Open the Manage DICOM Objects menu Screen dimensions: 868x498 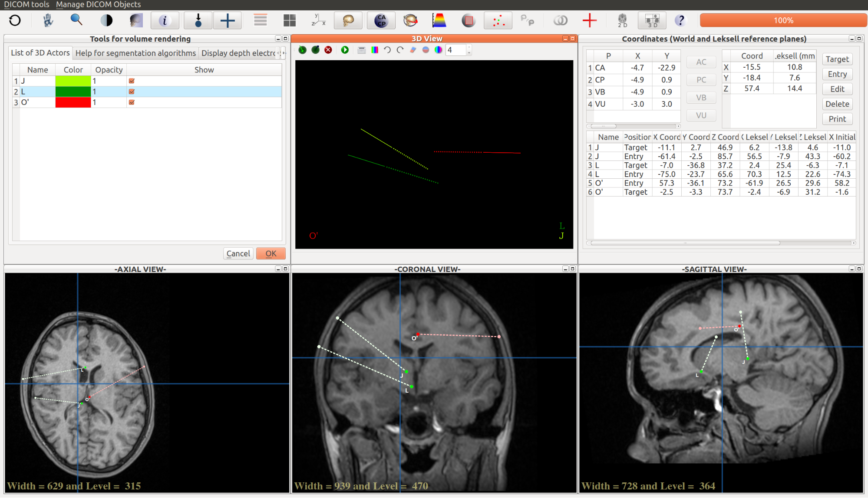pos(98,4)
